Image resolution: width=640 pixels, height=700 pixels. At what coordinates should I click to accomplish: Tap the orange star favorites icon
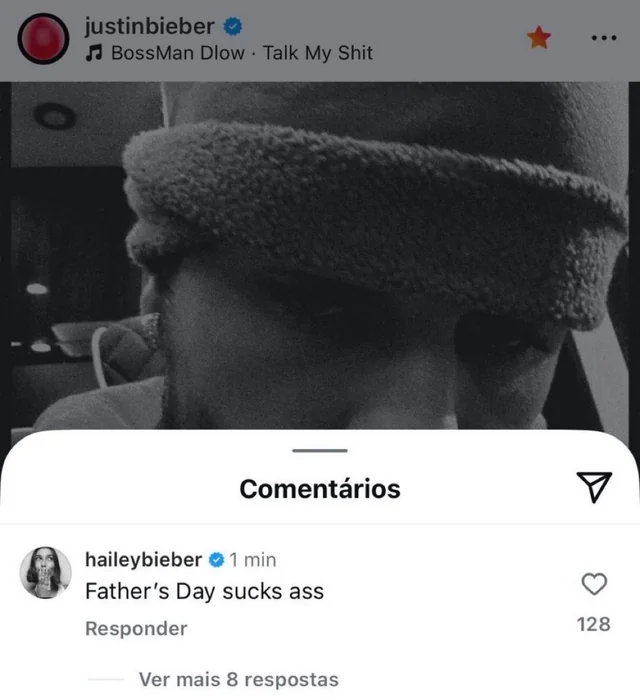click(x=539, y=37)
